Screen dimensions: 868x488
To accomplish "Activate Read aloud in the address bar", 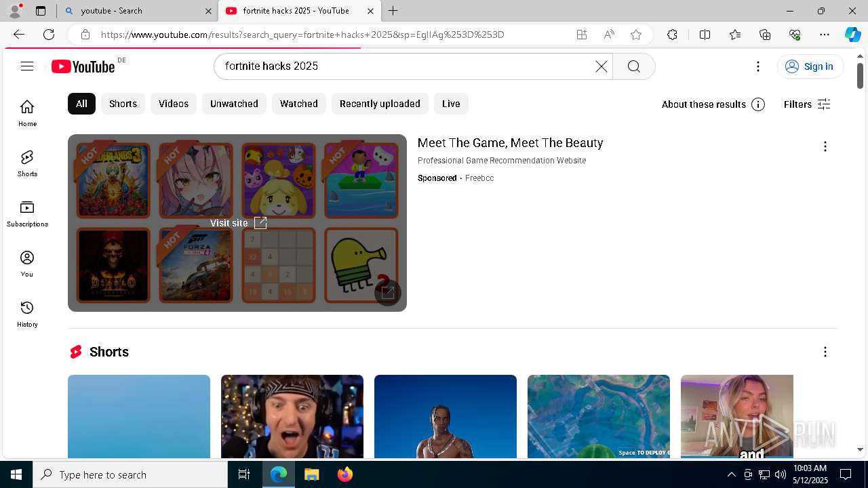I will coord(609,35).
